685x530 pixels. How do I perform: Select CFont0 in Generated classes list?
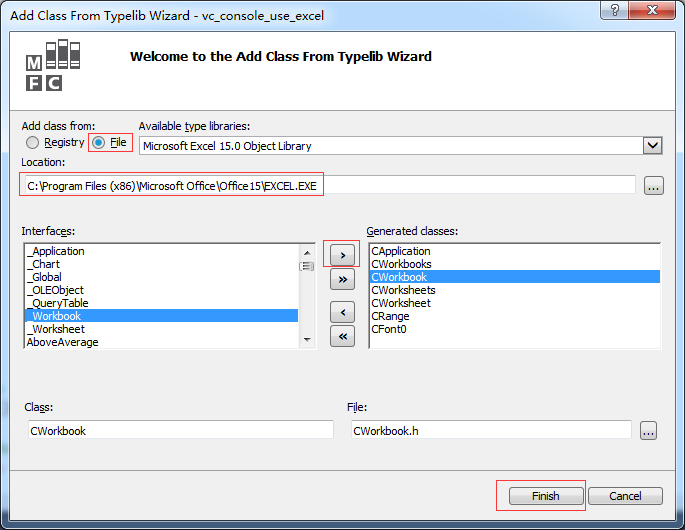coord(389,329)
